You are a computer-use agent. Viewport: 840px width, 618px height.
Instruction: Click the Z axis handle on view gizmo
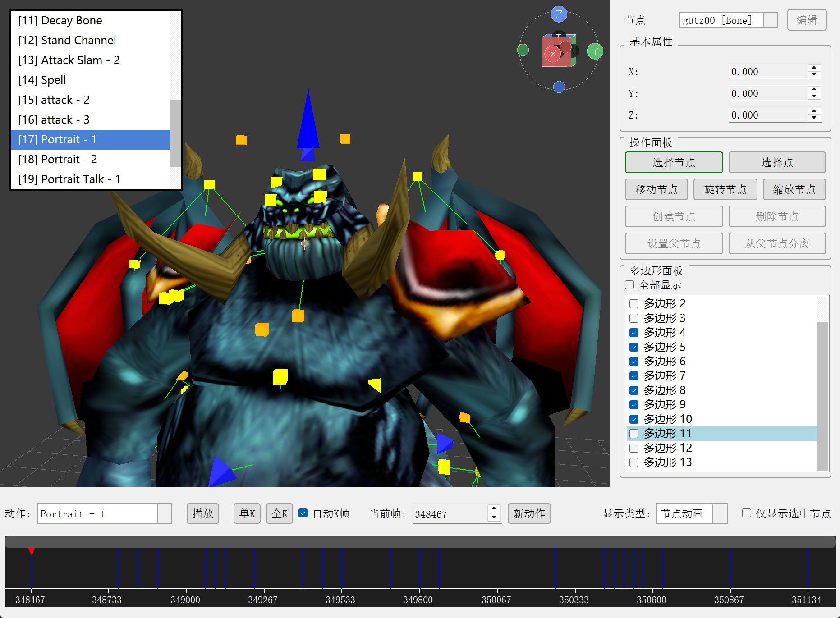click(559, 14)
